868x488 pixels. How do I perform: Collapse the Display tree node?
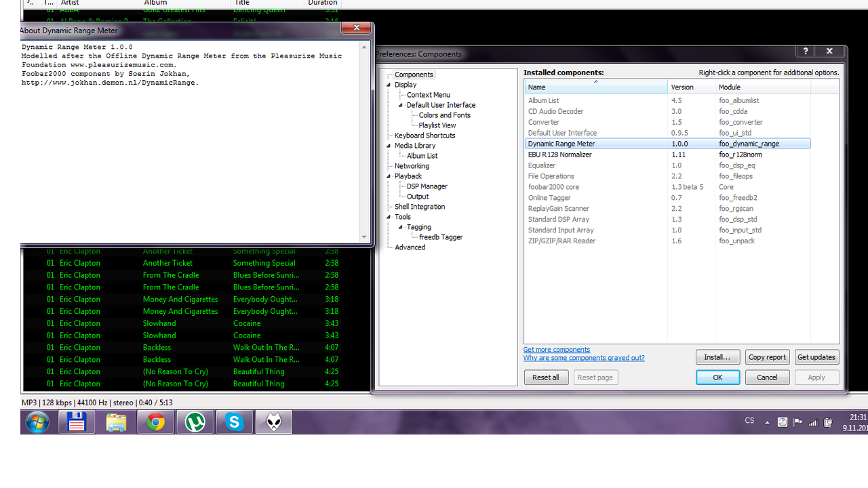[389, 85]
